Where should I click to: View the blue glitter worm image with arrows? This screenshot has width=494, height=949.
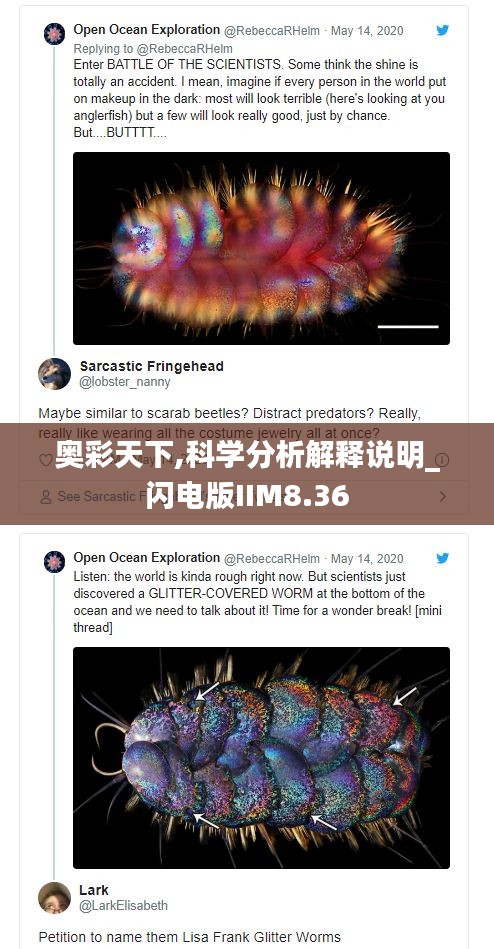click(262, 758)
